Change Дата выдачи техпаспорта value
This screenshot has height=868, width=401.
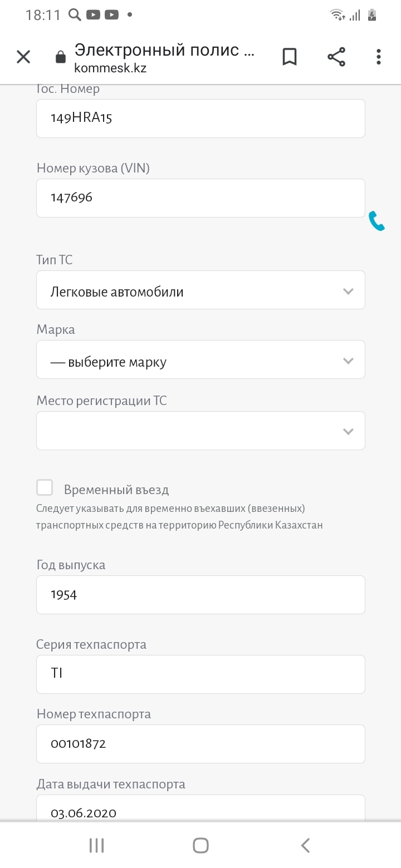(200, 808)
